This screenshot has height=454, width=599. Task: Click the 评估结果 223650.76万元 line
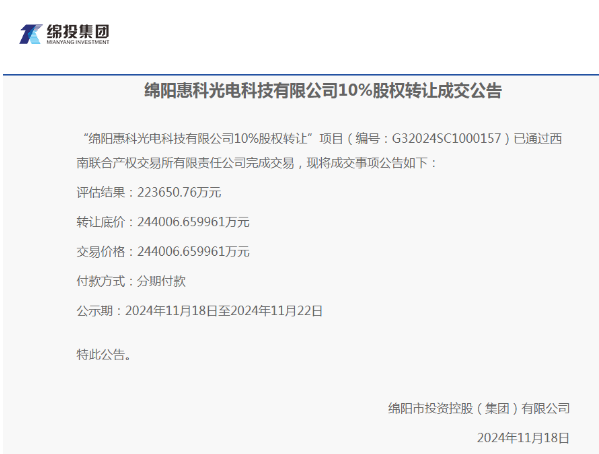pyautogui.click(x=149, y=192)
